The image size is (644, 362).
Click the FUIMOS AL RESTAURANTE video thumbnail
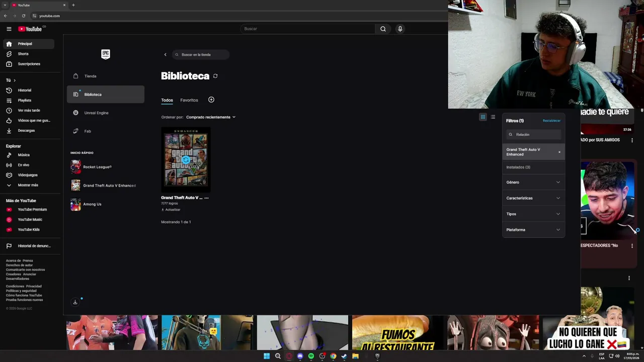click(x=397, y=332)
